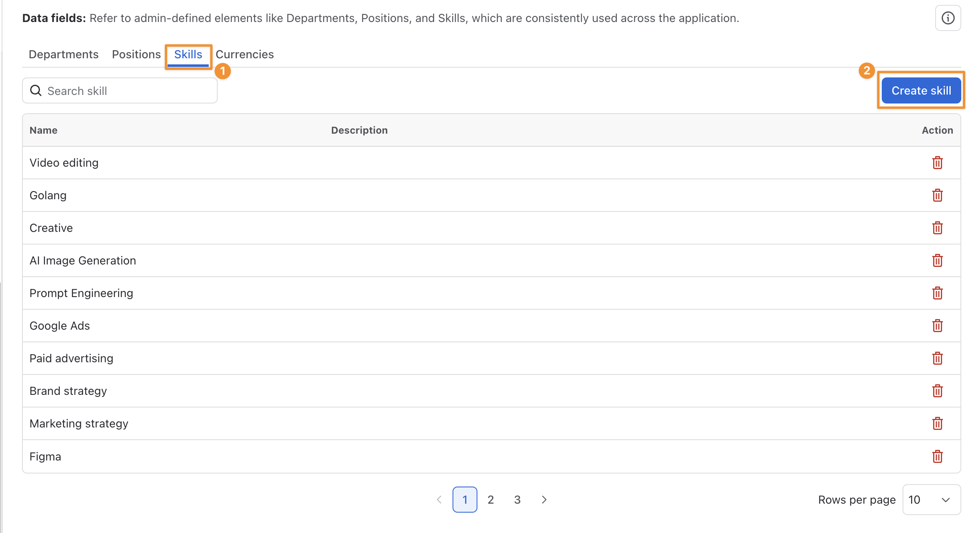This screenshot has height=533, width=980.
Task: Go to page 1
Action: [465, 500]
